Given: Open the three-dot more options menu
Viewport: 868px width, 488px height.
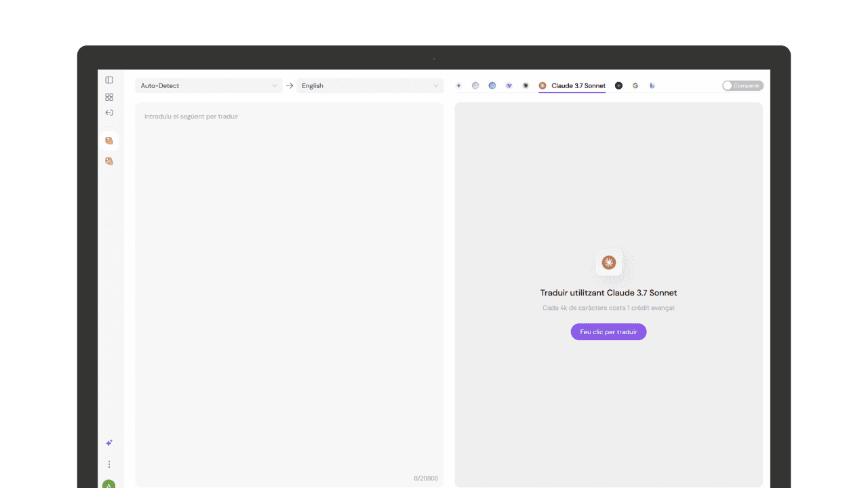Looking at the screenshot, I should coord(109,464).
